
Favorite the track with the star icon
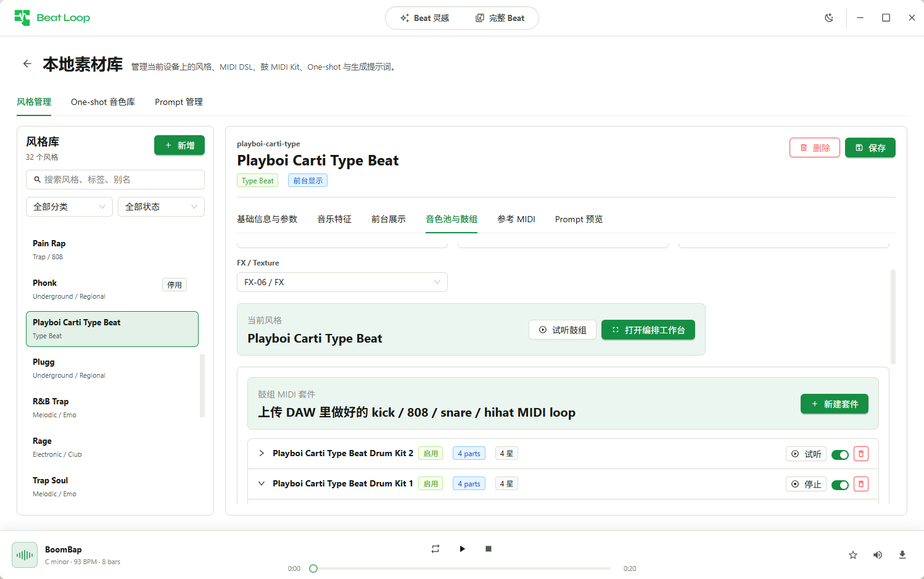pos(853,555)
